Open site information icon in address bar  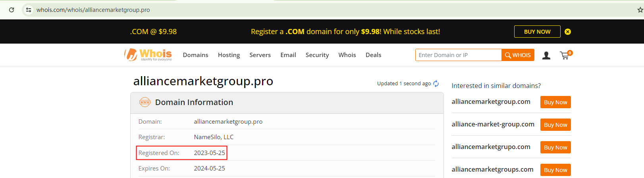tap(29, 10)
